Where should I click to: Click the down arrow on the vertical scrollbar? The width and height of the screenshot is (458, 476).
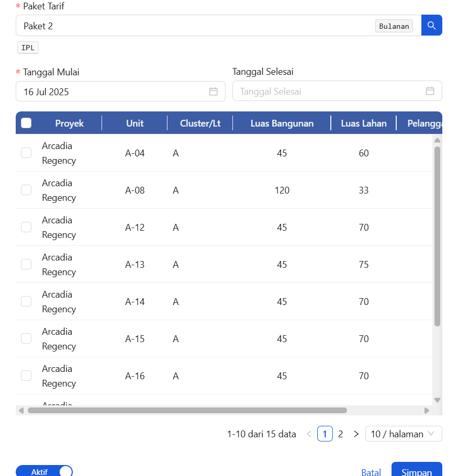[x=437, y=400]
